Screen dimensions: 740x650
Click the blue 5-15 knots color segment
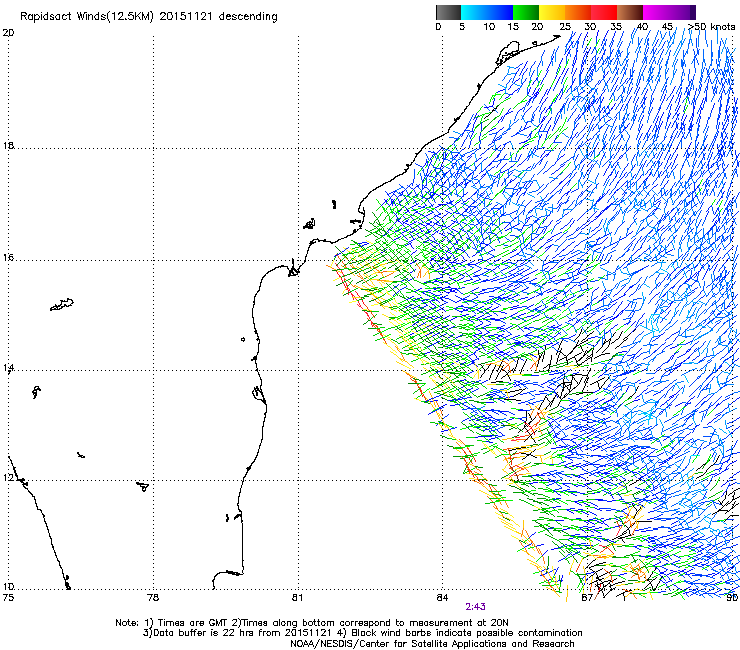pyautogui.click(x=487, y=12)
